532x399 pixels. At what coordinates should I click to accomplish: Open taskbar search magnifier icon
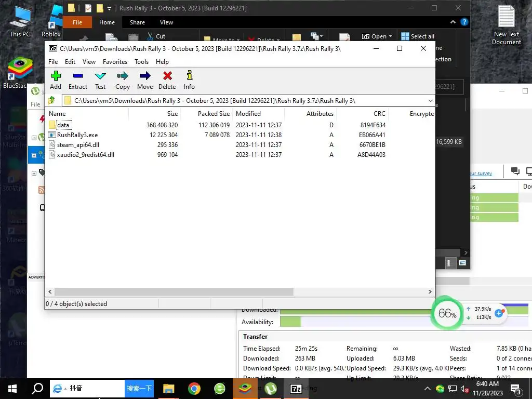coord(37,389)
